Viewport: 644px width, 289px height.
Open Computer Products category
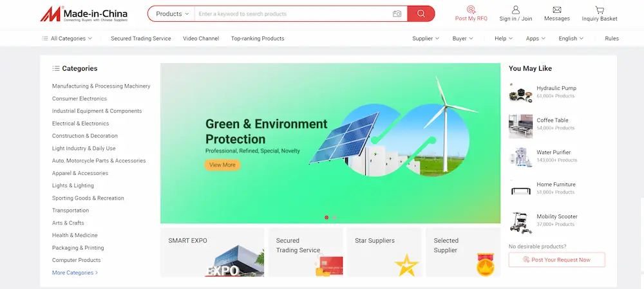coord(77,260)
